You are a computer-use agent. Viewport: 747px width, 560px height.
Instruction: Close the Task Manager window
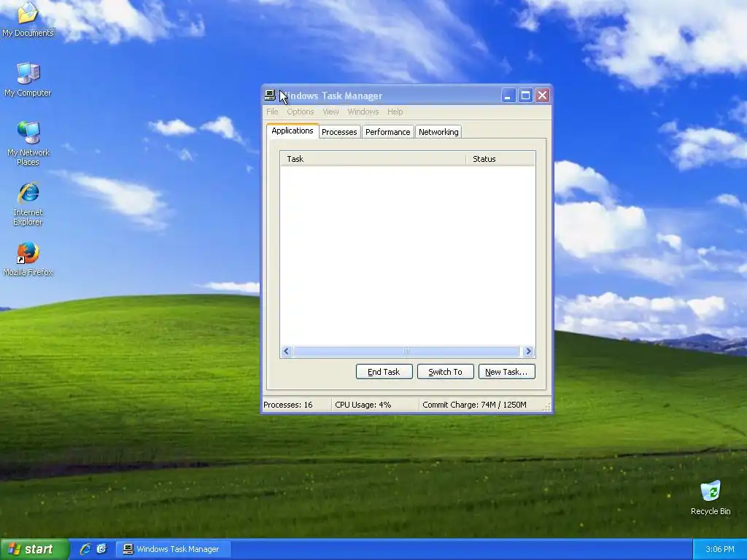(x=542, y=96)
